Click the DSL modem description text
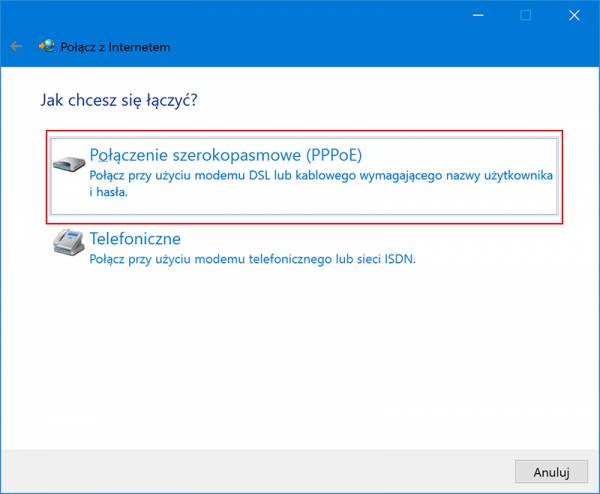This screenshot has width=600, height=494. pos(321,184)
